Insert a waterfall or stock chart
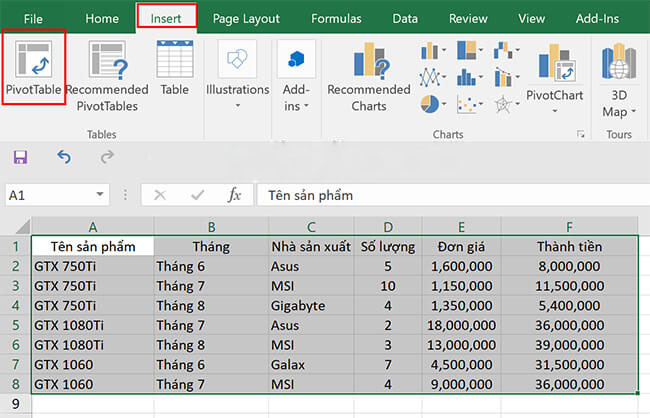Viewport: 650px width, 418px height. pos(506,51)
